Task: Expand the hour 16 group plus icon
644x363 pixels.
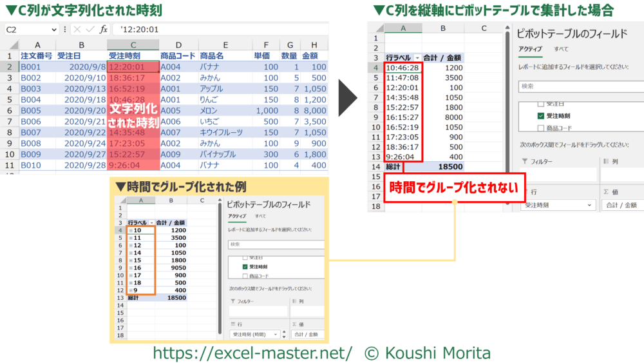Action: click(131, 268)
